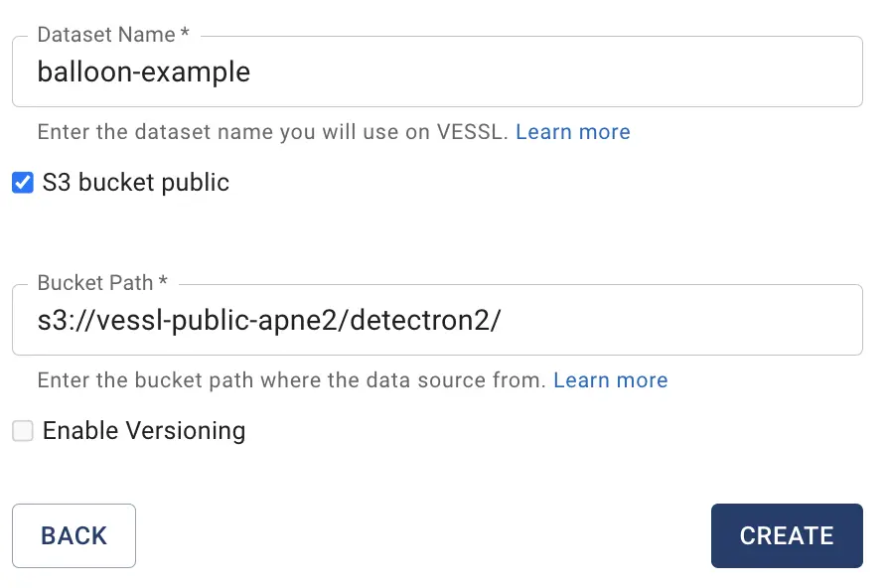
Task: Click the CREATE button
Action: tap(786, 535)
